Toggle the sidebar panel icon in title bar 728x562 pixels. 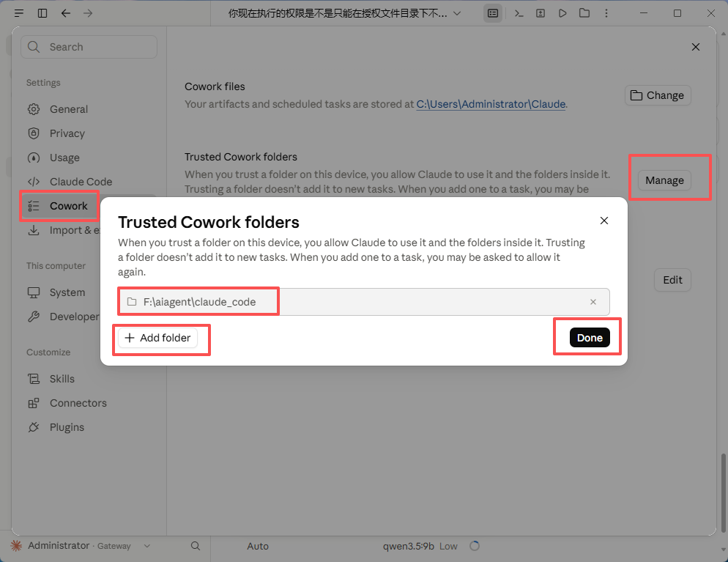click(x=42, y=13)
